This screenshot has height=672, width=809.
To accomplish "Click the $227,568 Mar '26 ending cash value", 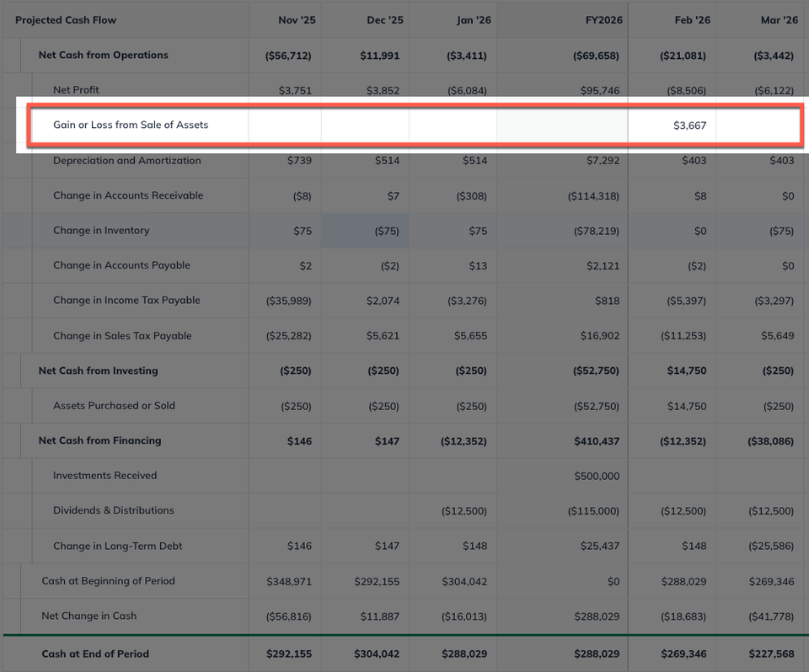I will (x=771, y=654).
